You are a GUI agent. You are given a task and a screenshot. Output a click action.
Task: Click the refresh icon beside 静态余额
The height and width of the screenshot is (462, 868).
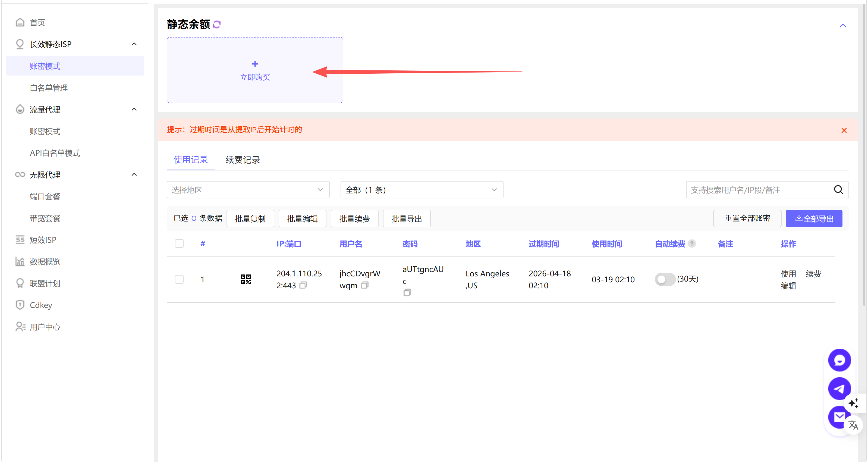tap(217, 24)
